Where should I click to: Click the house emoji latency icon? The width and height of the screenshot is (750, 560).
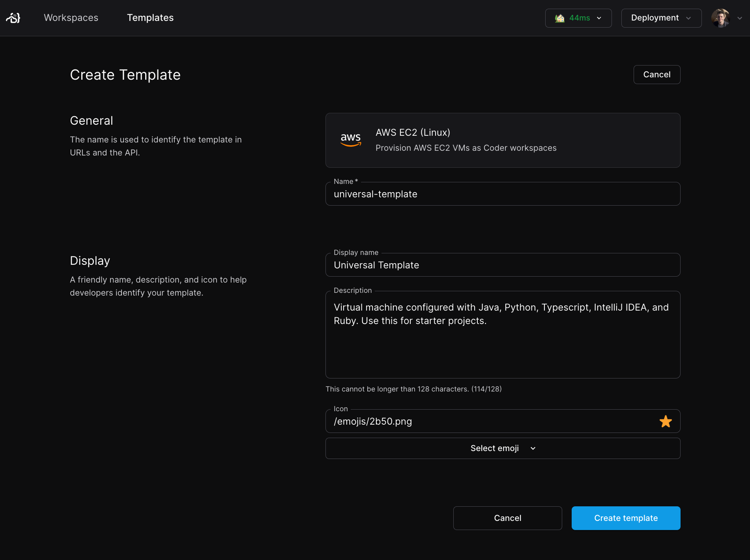pyautogui.click(x=559, y=18)
